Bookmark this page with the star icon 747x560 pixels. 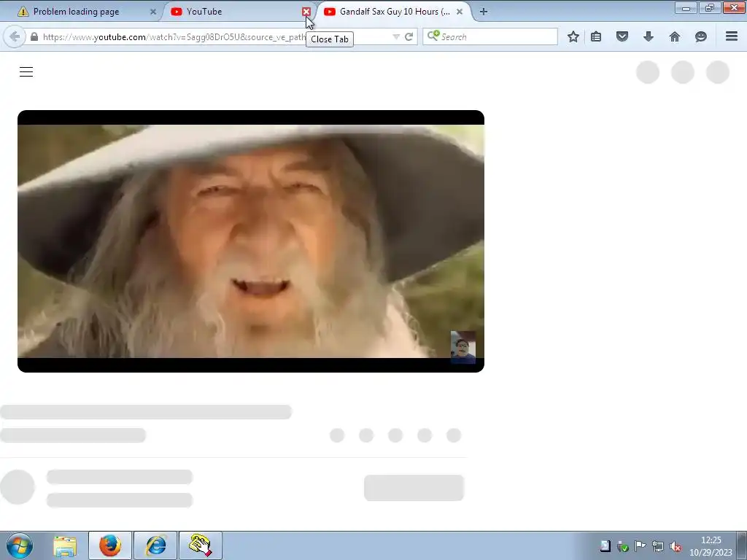point(573,36)
